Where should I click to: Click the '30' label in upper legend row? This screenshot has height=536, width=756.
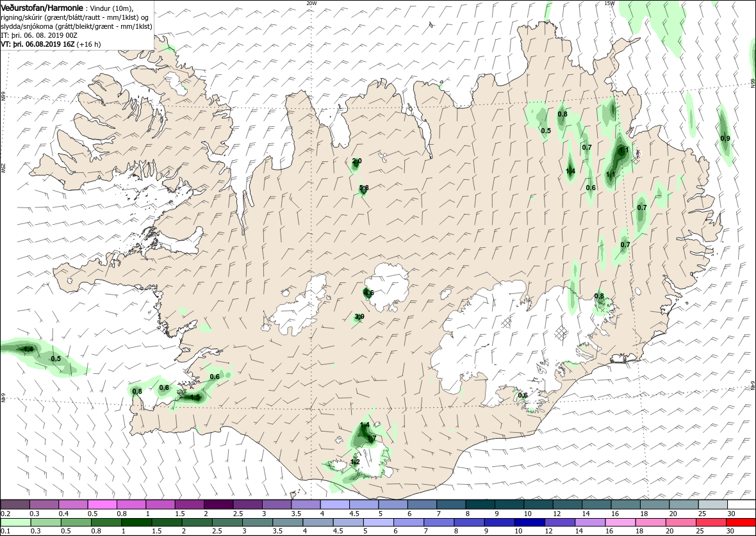click(730, 514)
